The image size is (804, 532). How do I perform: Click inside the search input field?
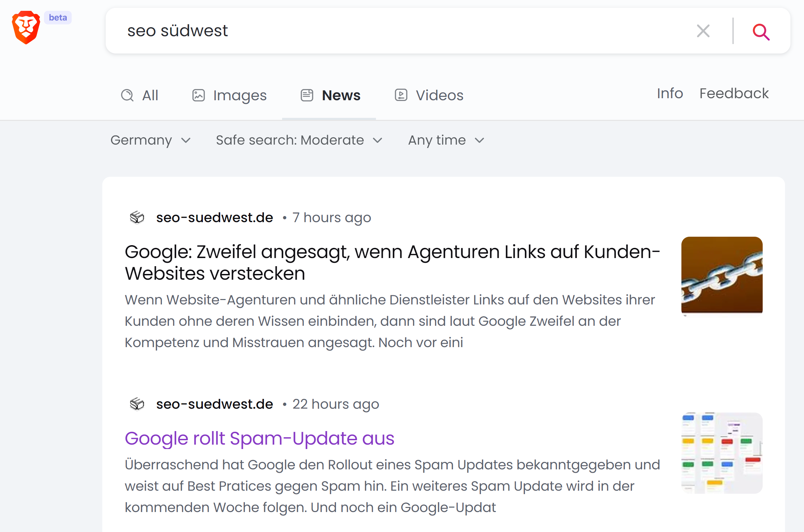[x=339, y=31]
